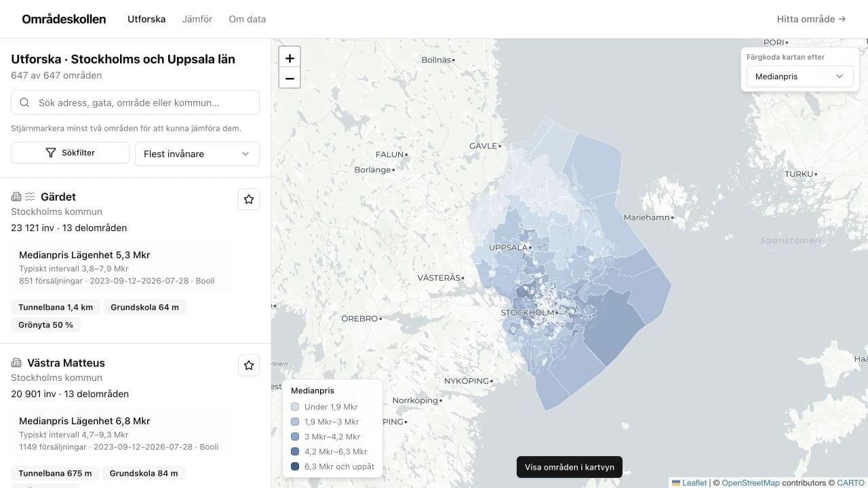Switch to the Utforska tab
Viewport: 868px width, 488px height.
pos(146,19)
